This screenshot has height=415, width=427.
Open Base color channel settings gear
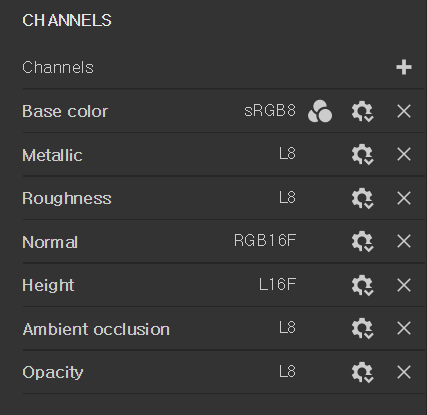click(362, 111)
